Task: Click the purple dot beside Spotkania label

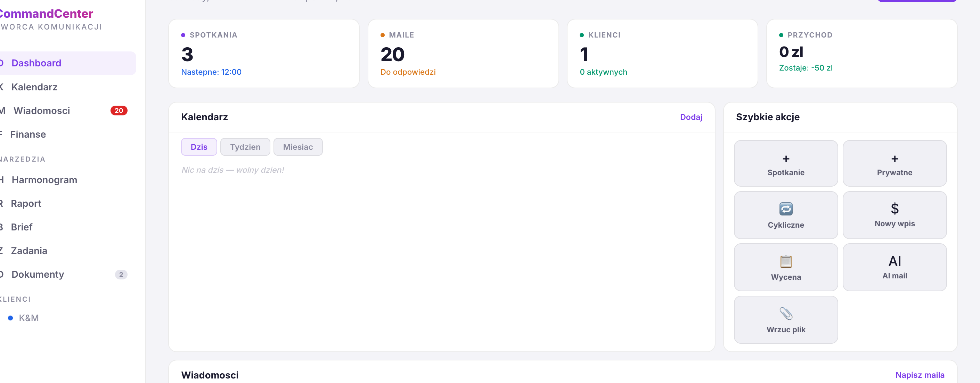Action: click(183, 35)
